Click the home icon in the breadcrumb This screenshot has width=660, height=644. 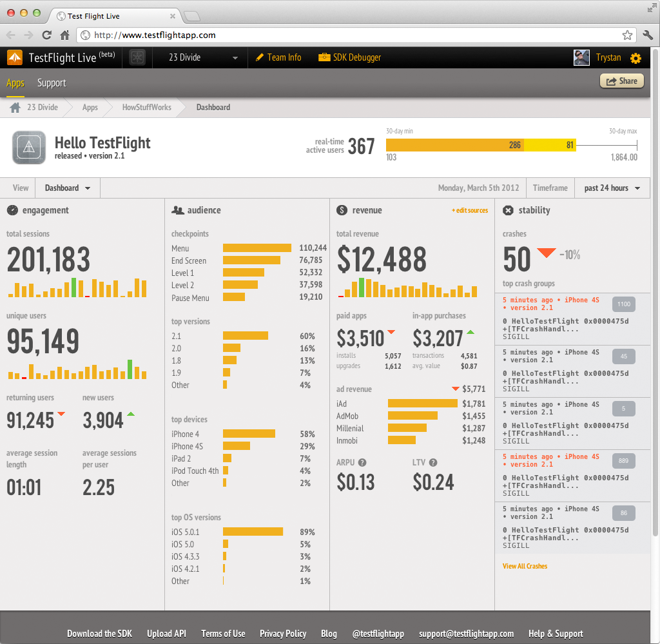(x=15, y=107)
